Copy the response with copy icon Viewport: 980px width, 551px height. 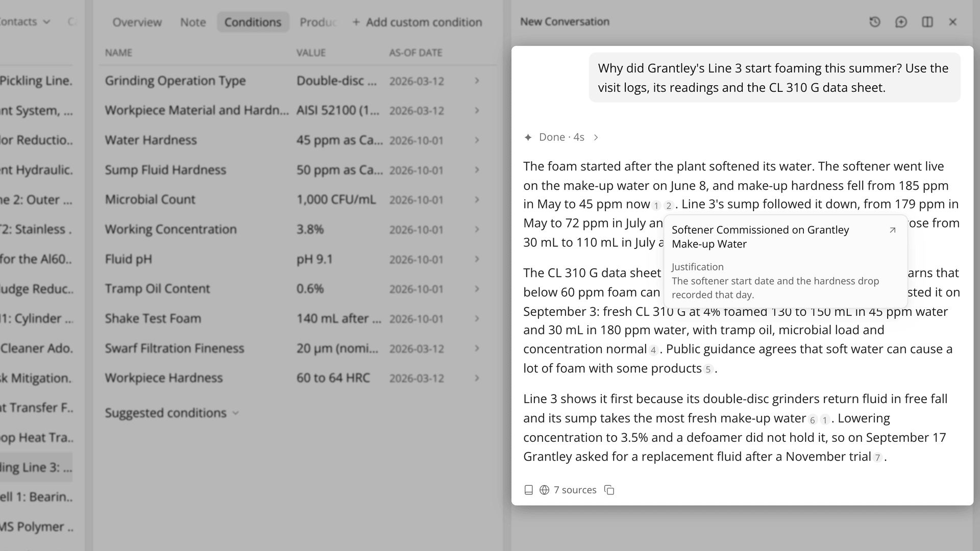609,490
